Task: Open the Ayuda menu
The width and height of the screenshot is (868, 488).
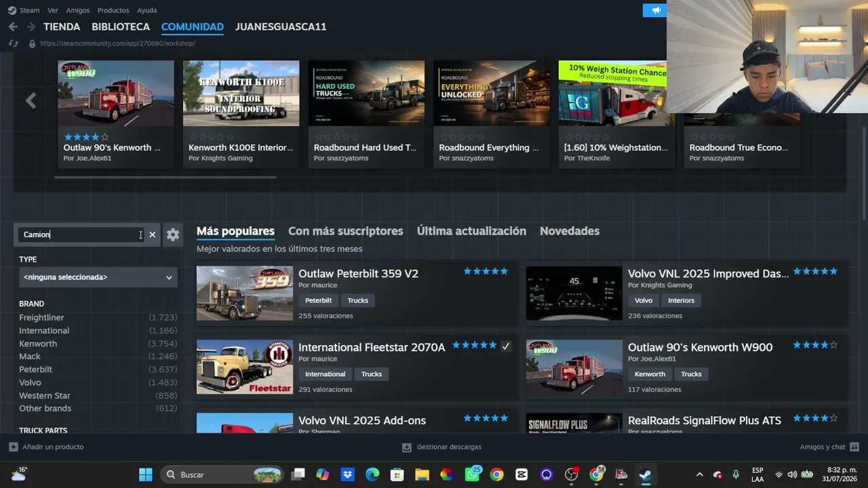Action: [147, 10]
